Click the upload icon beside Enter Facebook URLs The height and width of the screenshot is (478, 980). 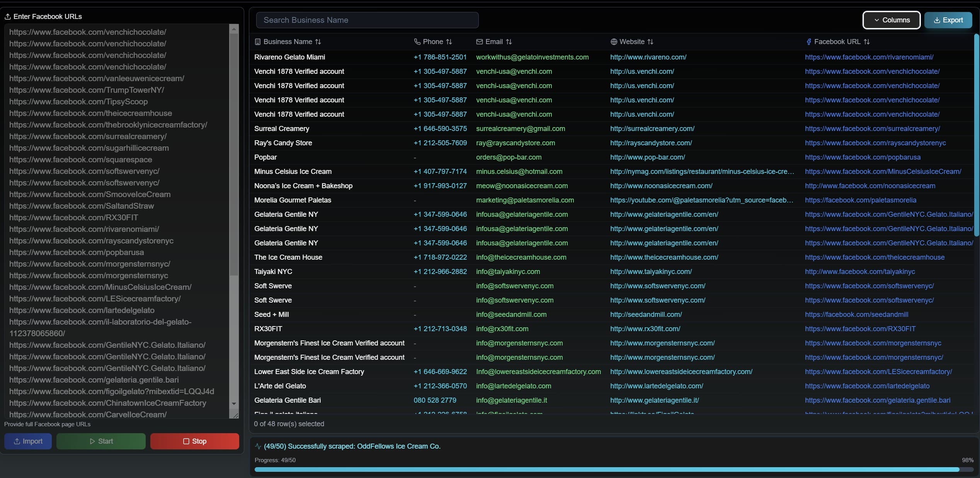pyautogui.click(x=8, y=16)
